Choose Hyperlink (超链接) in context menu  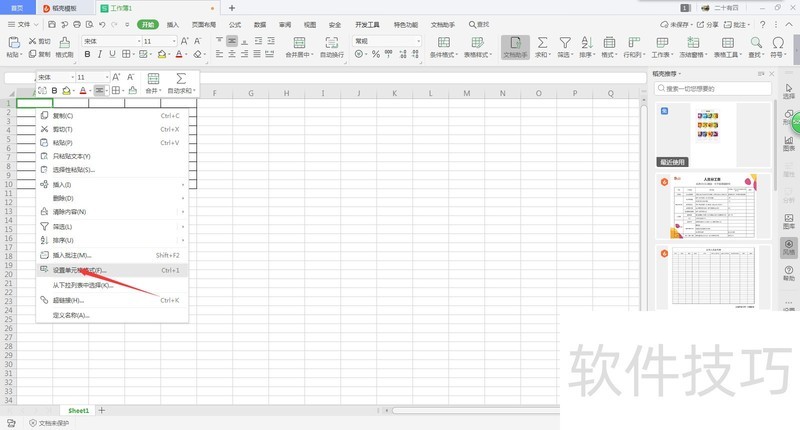click(x=112, y=300)
